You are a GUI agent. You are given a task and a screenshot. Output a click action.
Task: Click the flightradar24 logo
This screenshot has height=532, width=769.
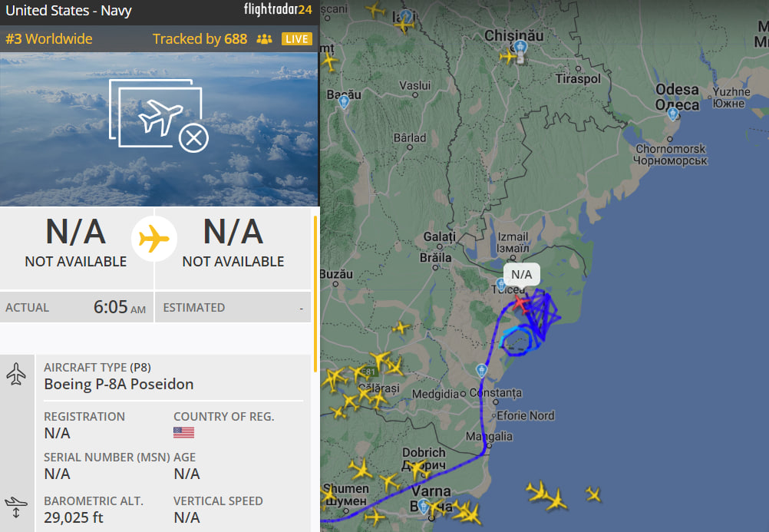278,9
